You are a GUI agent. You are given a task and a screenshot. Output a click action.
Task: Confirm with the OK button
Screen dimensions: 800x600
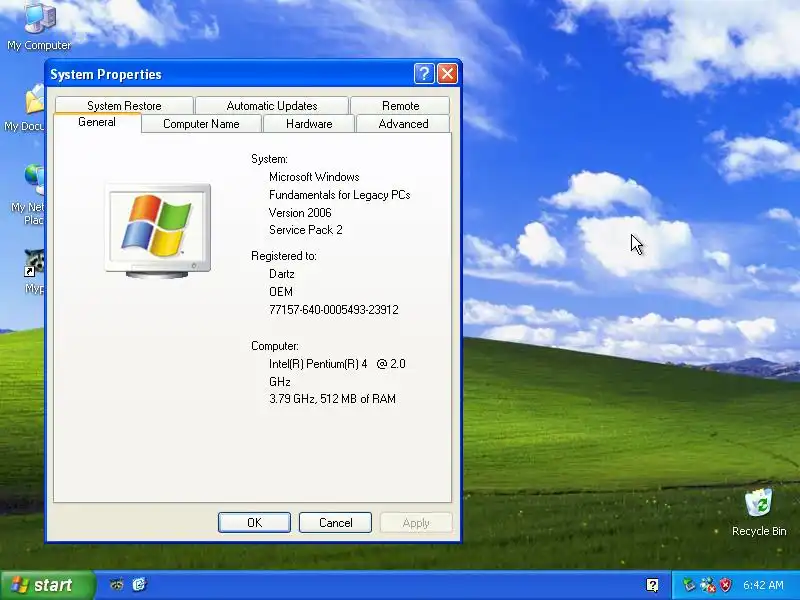(254, 522)
